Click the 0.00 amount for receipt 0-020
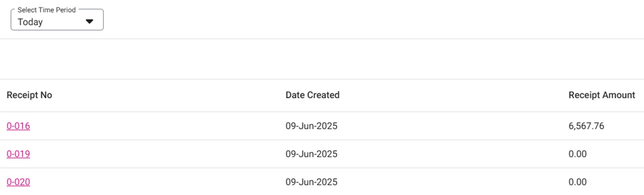644x195 pixels. coord(578,182)
